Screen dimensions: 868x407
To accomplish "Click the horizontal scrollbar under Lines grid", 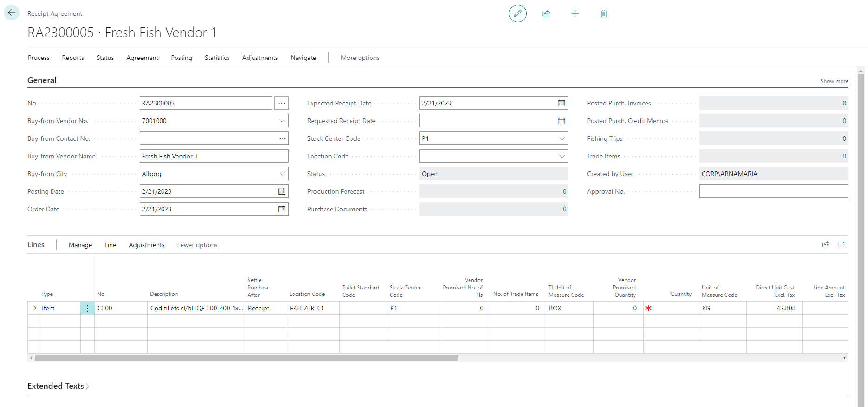I will coord(246,358).
